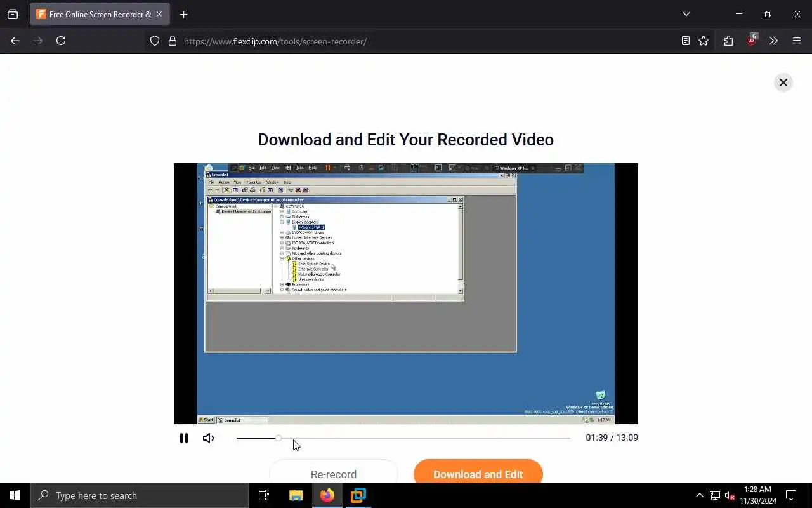
Task: Open a new browser tab
Action: pyautogui.click(x=184, y=14)
